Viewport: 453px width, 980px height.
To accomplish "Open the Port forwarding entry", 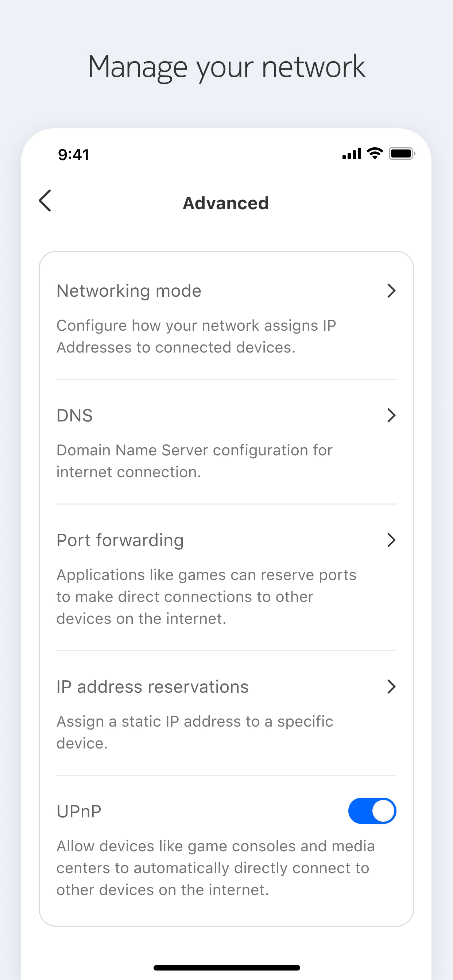I will click(x=226, y=577).
